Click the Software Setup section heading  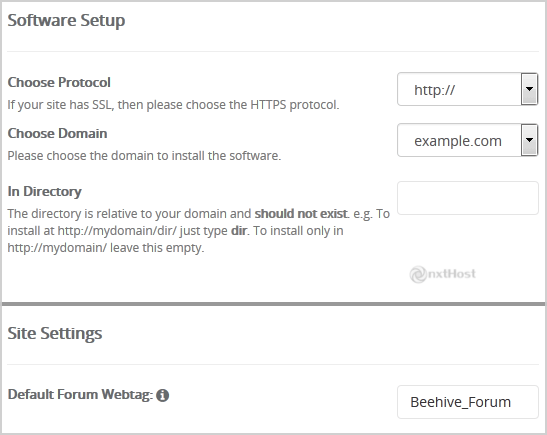pyautogui.click(x=66, y=20)
